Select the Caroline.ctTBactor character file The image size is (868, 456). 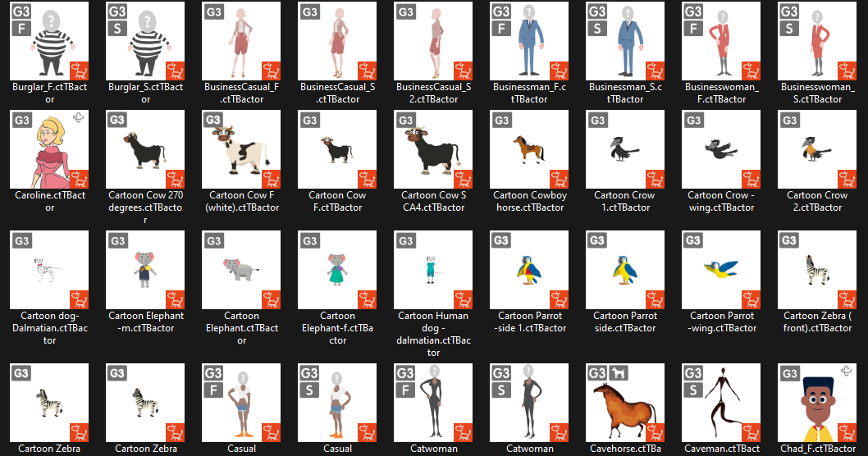(49, 149)
